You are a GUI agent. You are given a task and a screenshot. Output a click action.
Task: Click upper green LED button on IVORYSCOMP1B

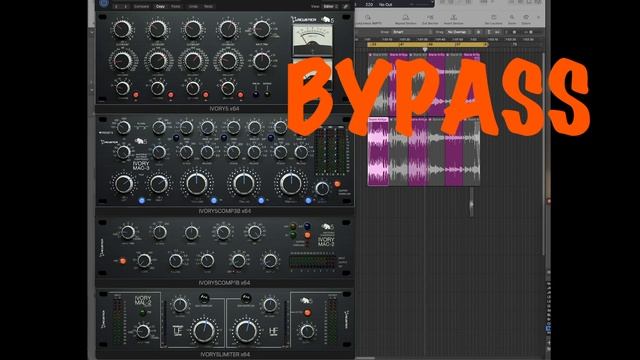[x=293, y=227]
